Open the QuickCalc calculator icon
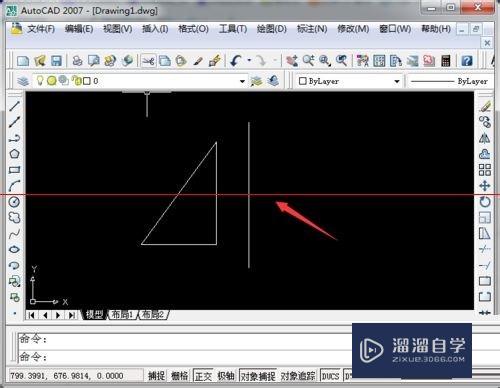 coord(446,61)
